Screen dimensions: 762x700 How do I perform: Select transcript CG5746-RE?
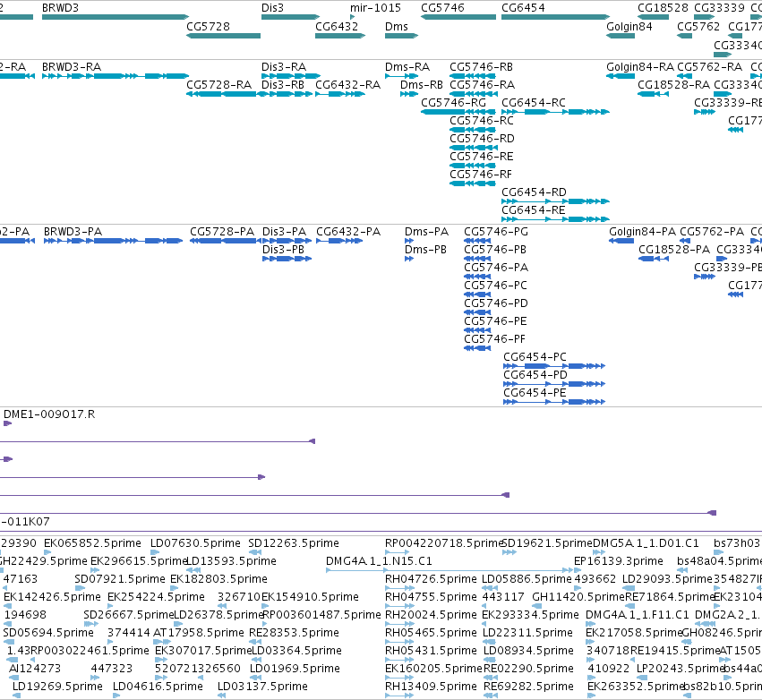pyautogui.click(x=473, y=166)
